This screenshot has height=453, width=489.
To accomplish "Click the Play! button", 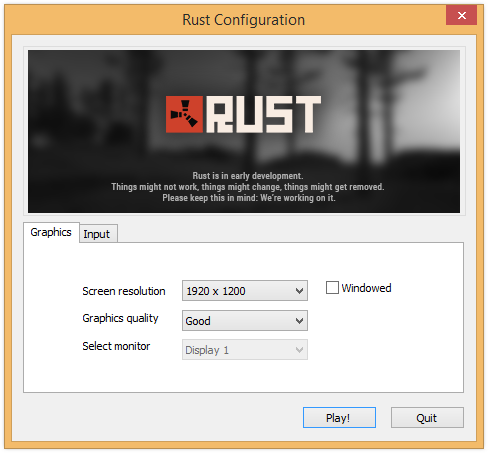I will coord(339,418).
